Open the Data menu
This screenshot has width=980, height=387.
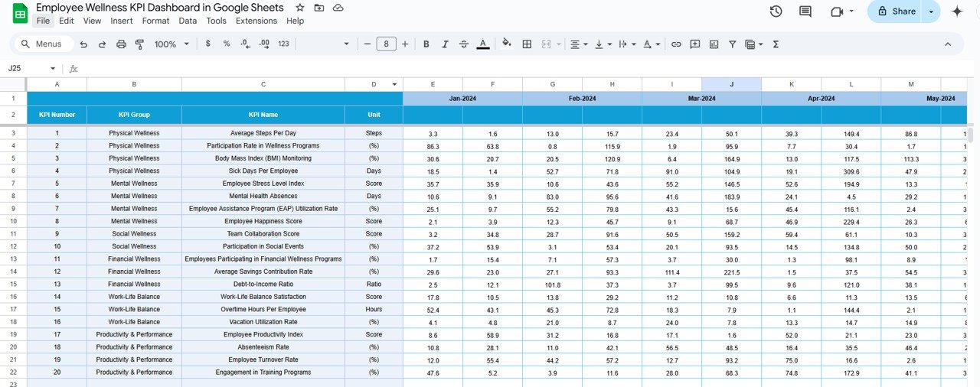[188, 21]
